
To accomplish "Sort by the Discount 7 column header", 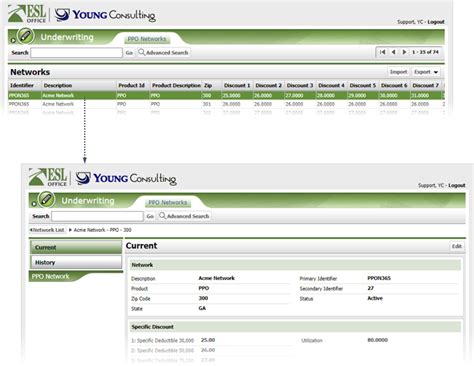I will 426,85.
